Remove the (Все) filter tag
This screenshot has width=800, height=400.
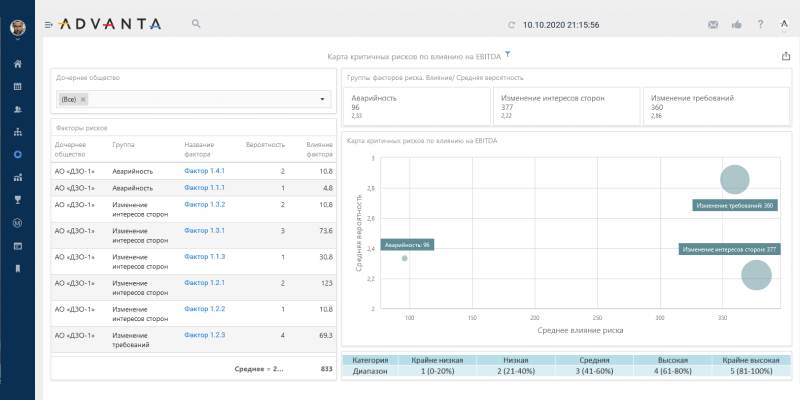pyautogui.click(x=83, y=99)
